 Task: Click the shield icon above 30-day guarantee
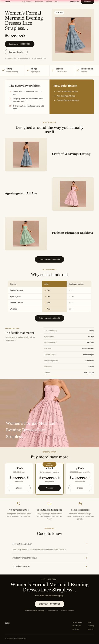point(19,503)
